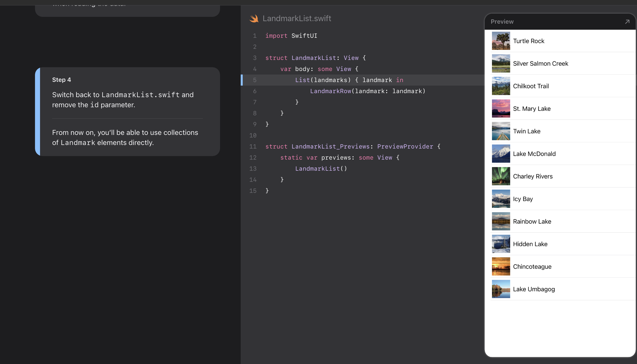Screen dimensions: 637x364
Task: Select the Chincoteague landmark row
Action: coord(532,267)
